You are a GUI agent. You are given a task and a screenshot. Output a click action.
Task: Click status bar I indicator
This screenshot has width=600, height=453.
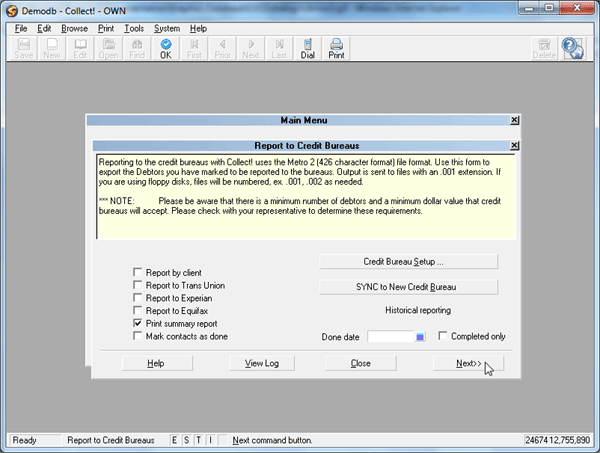click(210, 440)
